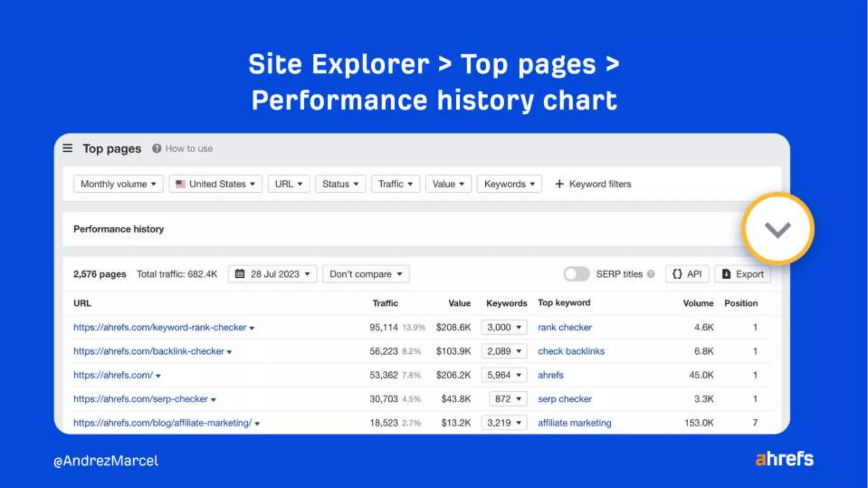This screenshot has height=488, width=868.
Task: Open the Value filter dropdown
Action: (x=448, y=184)
